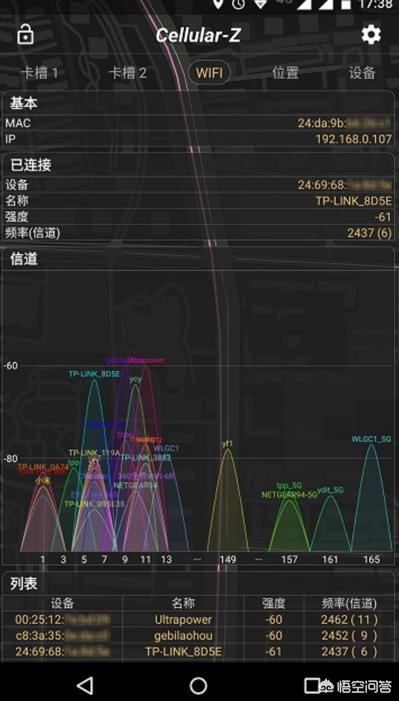Switch to the 卡槽 1 tab
Image resolution: width=399 pixels, height=701 pixels.
pyautogui.click(x=40, y=73)
